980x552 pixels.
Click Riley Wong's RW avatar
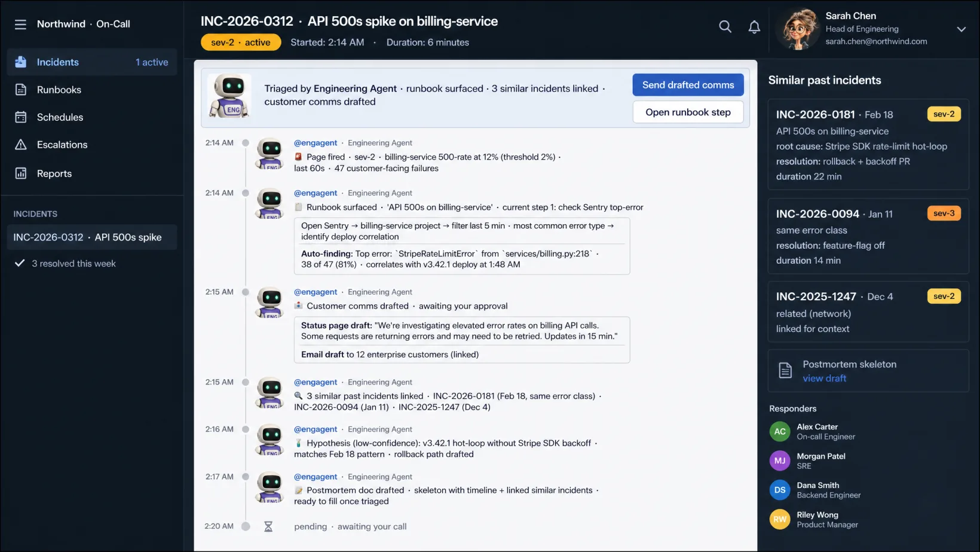(x=780, y=520)
